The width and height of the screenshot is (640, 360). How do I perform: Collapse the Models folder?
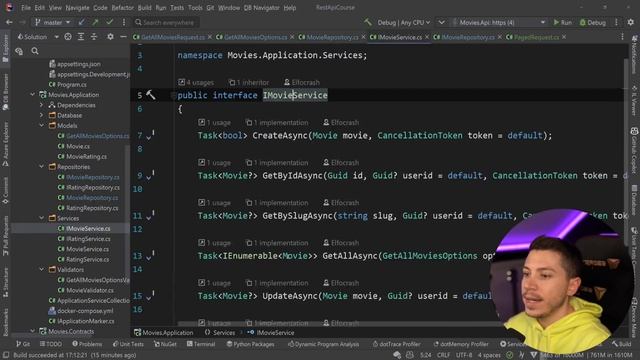[x=41, y=125]
